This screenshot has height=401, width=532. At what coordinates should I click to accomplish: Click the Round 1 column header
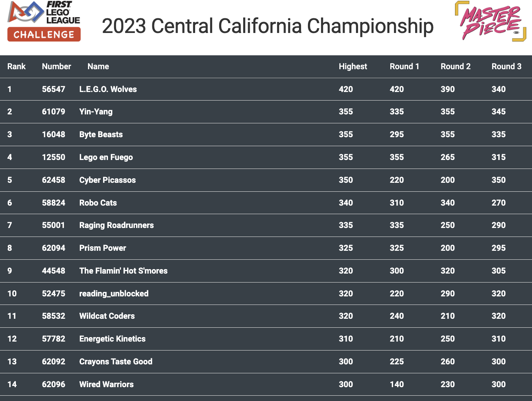[404, 66]
